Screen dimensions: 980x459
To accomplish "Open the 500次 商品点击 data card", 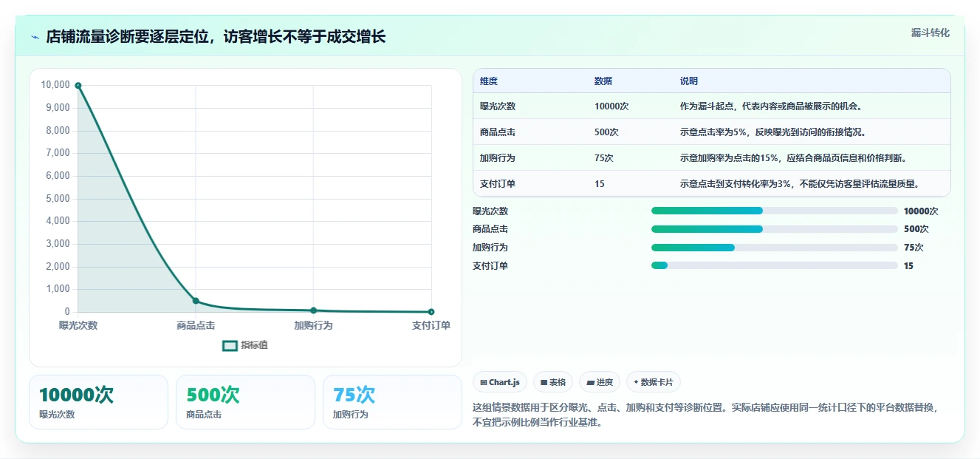I will [245, 401].
